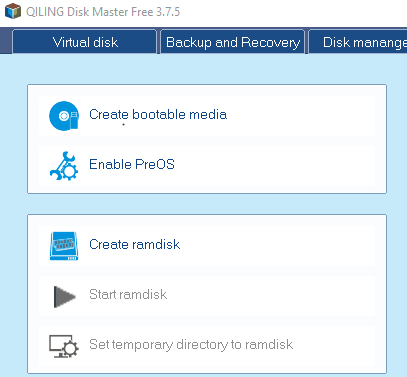This screenshot has height=377, width=407.
Task: Click the Start ramdisk option
Action: click(x=207, y=296)
